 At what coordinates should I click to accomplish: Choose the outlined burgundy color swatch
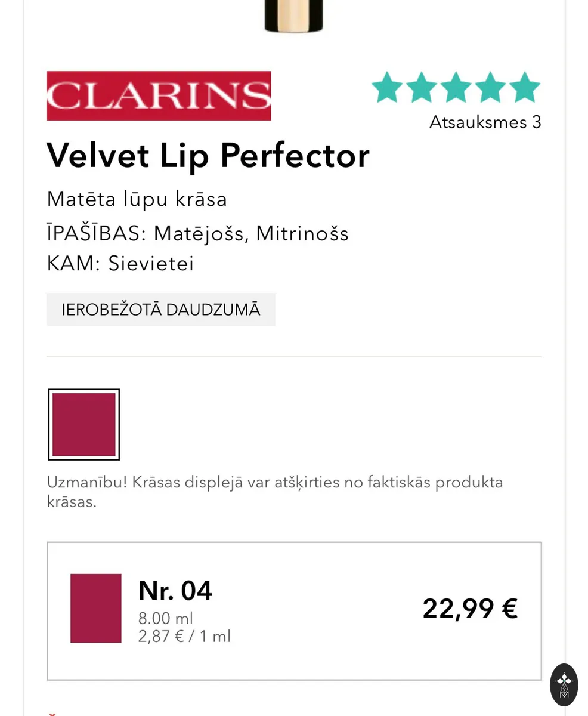point(84,424)
